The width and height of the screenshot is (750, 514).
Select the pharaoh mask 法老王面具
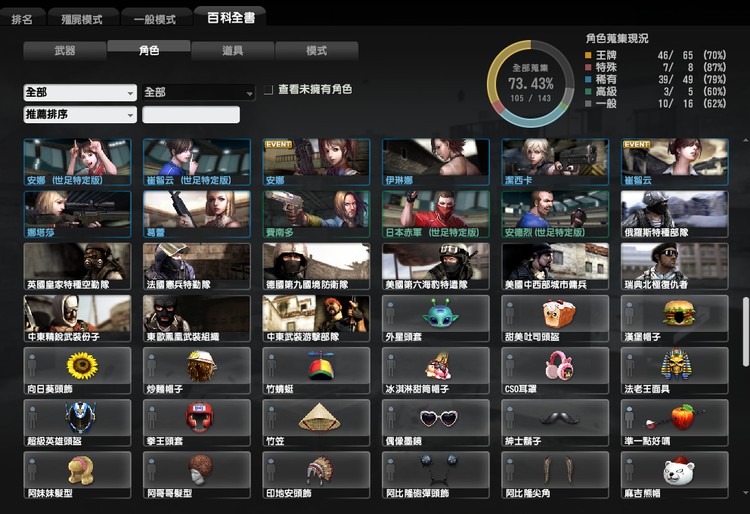click(x=674, y=371)
